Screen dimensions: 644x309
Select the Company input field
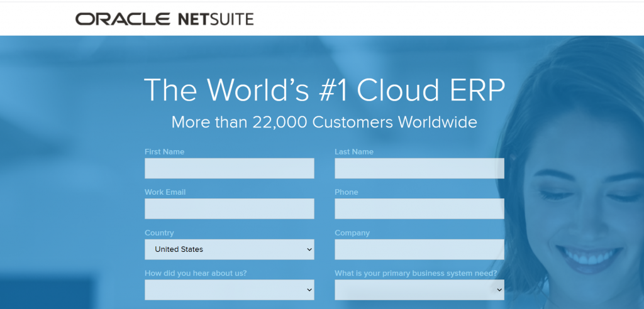click(x=419, y=249)
